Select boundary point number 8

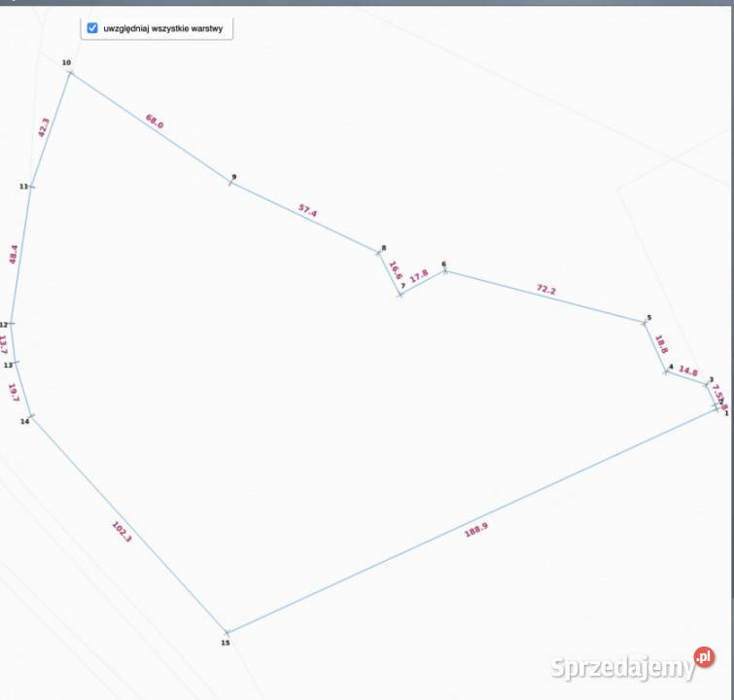tap(379, 253)
